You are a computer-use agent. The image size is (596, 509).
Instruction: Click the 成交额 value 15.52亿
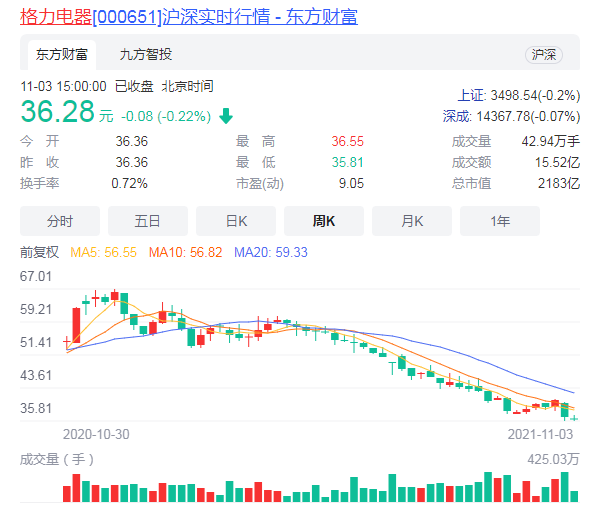557,162
